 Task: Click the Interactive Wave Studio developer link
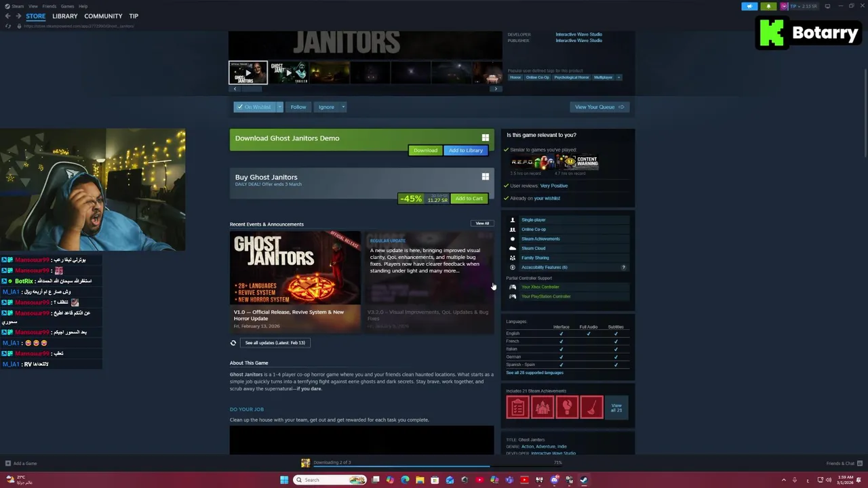click(x=578, y=35)
